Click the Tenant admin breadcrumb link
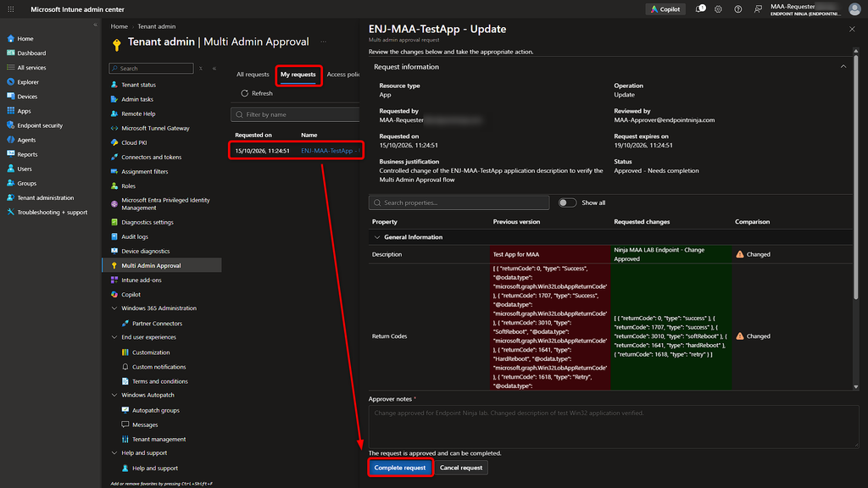Image resolution: width=868 pixels, height=488 pixels. click(x=157, y=26)
